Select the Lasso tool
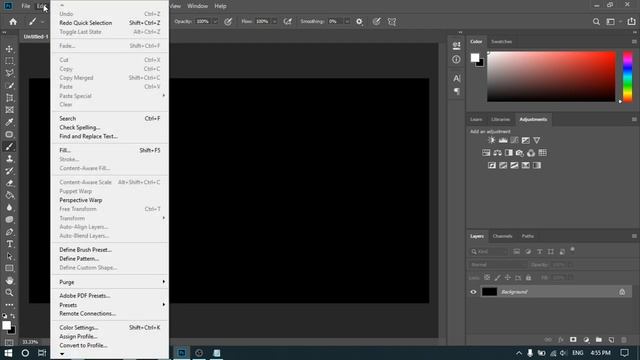Viewport: 640px width, 360px height. (9, 73)
